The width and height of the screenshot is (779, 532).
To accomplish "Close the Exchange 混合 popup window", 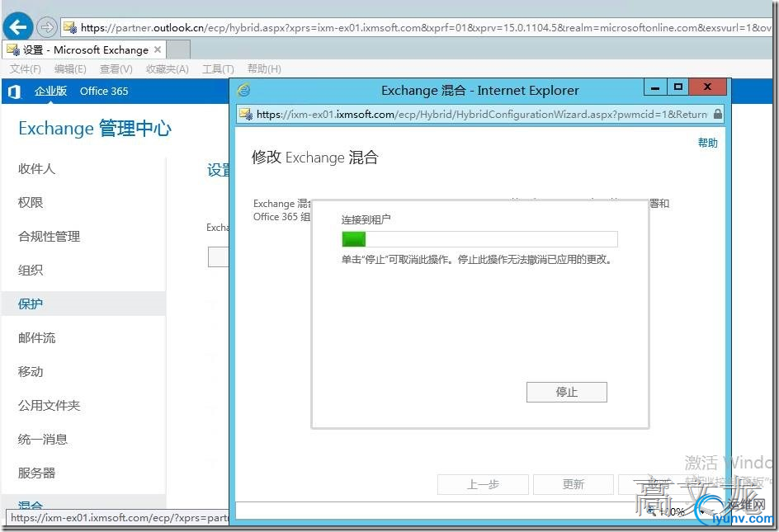I will point(707,87).
